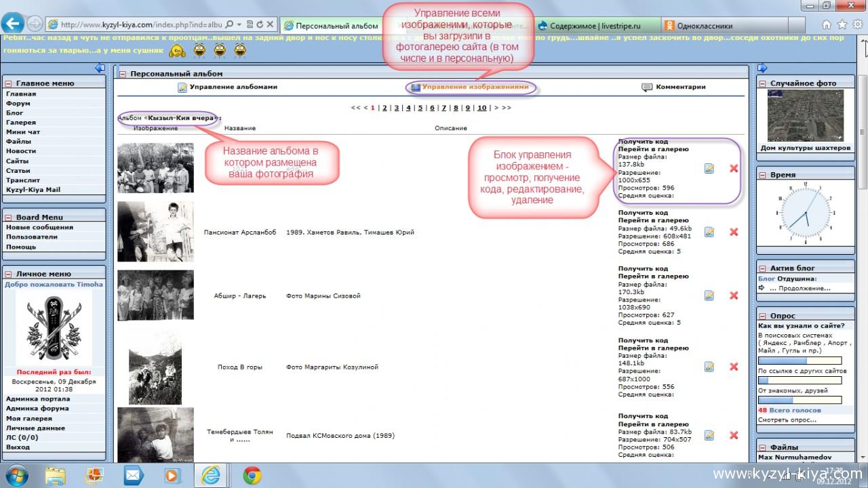
Task: Edit the Поход В горы image
Action: [709, 367]
